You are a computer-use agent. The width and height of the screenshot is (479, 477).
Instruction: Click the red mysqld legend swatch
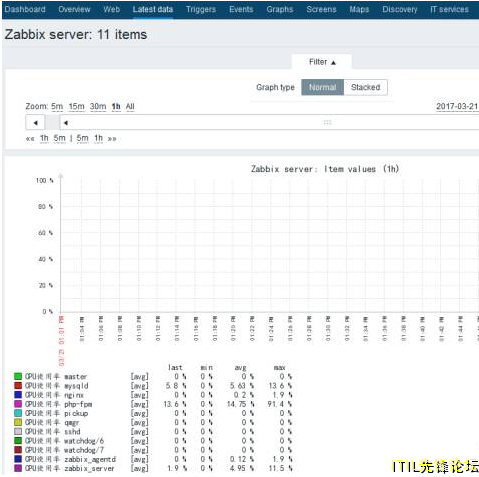click(x=18, y=386)
